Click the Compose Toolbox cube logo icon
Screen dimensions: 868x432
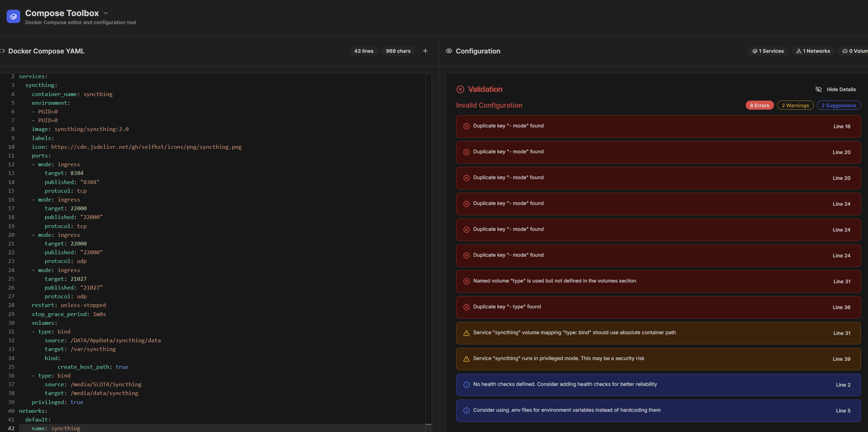(x=13, y=16)
